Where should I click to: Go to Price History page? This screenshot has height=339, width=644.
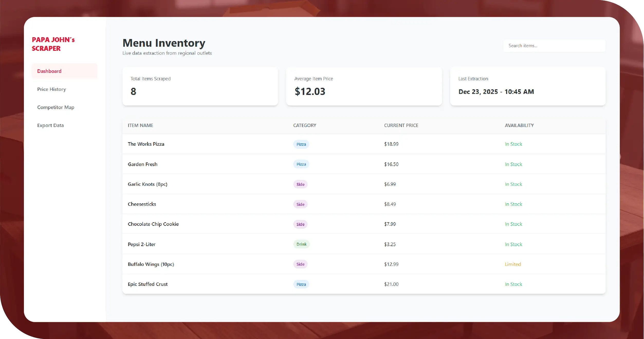[51, 89]
